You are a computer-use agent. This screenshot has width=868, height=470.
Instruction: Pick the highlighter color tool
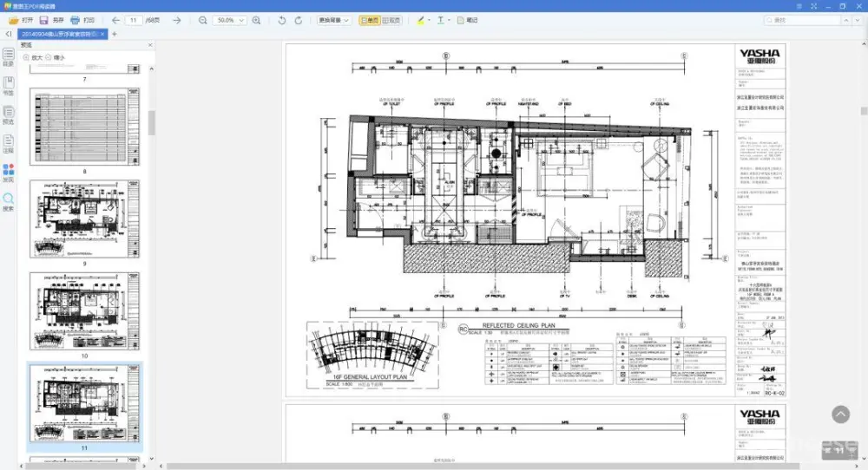point(420,20)
